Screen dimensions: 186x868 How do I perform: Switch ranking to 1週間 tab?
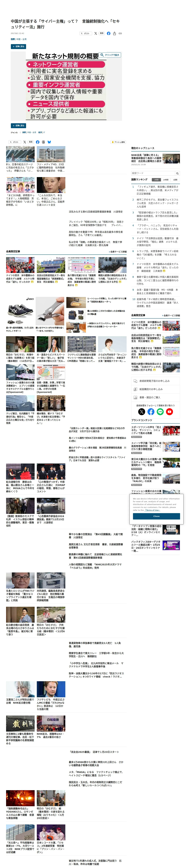[175, 180]
